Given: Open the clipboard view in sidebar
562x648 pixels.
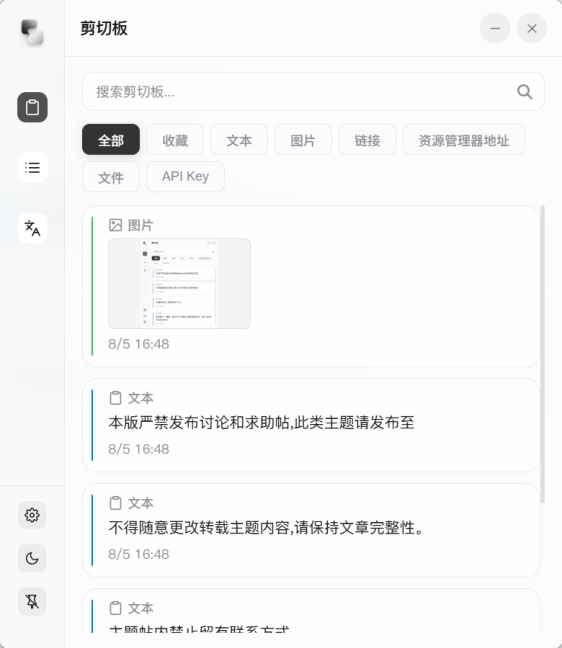Looking at the screenshot, I should coord(32,107).
